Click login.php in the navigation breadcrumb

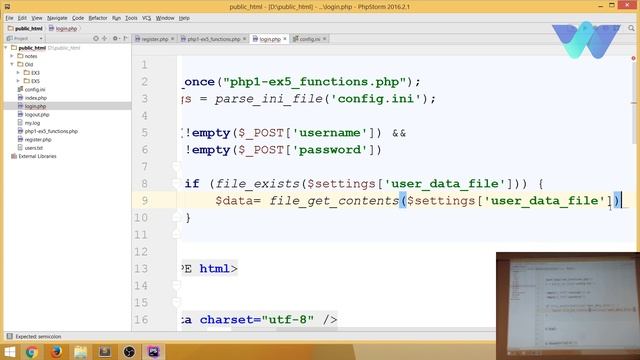63,29
